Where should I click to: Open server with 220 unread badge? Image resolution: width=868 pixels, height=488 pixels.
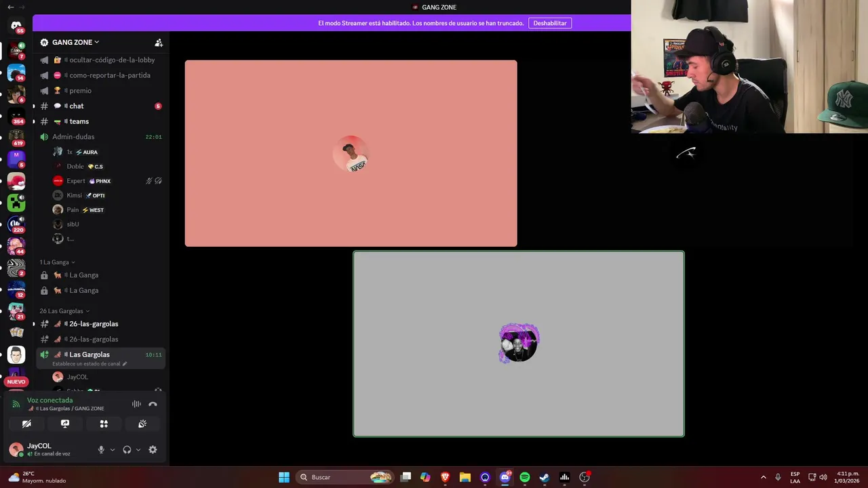coord(16,224)
